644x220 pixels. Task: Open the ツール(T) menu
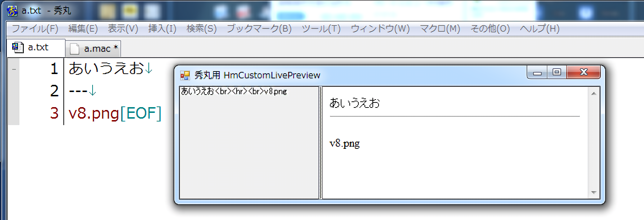pos(321,29)
